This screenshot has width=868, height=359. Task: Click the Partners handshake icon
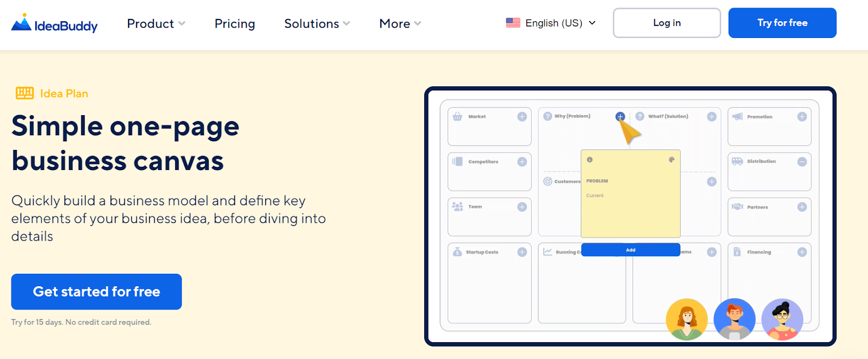(737, 207)
